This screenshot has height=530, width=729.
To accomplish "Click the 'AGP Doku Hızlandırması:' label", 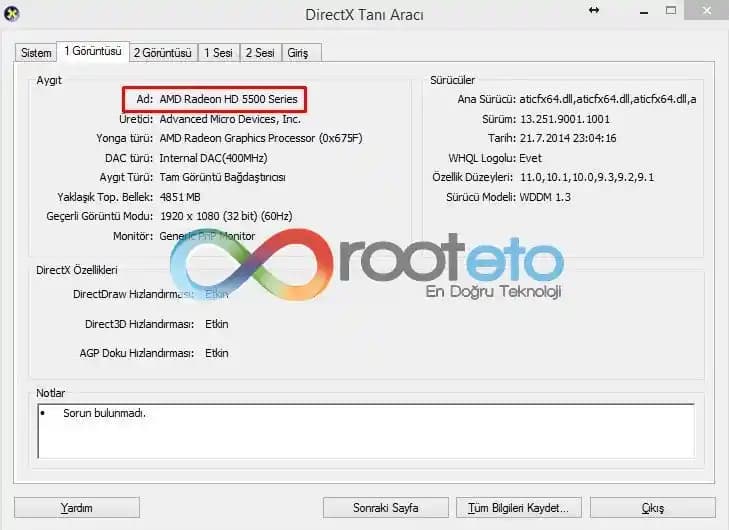I will (x=137, y=353).
